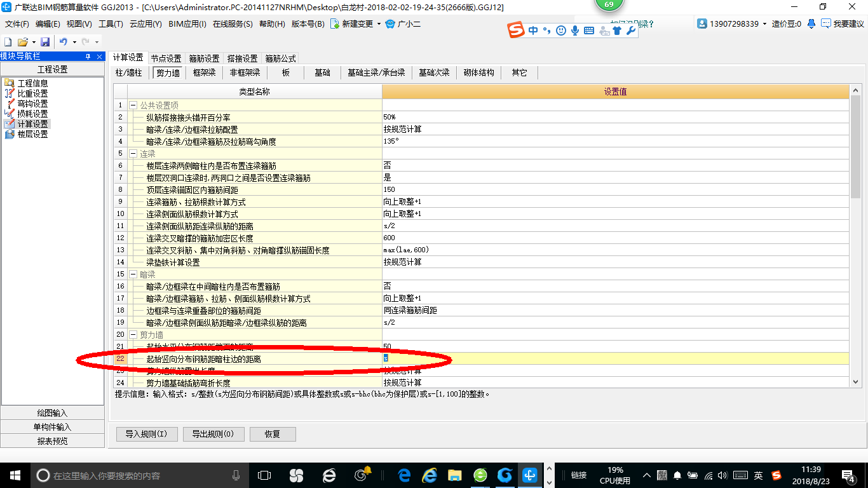868x488 pixels.
Task: Click the Sogou IME emoji face icon
Action: click(x=561, y=30)
